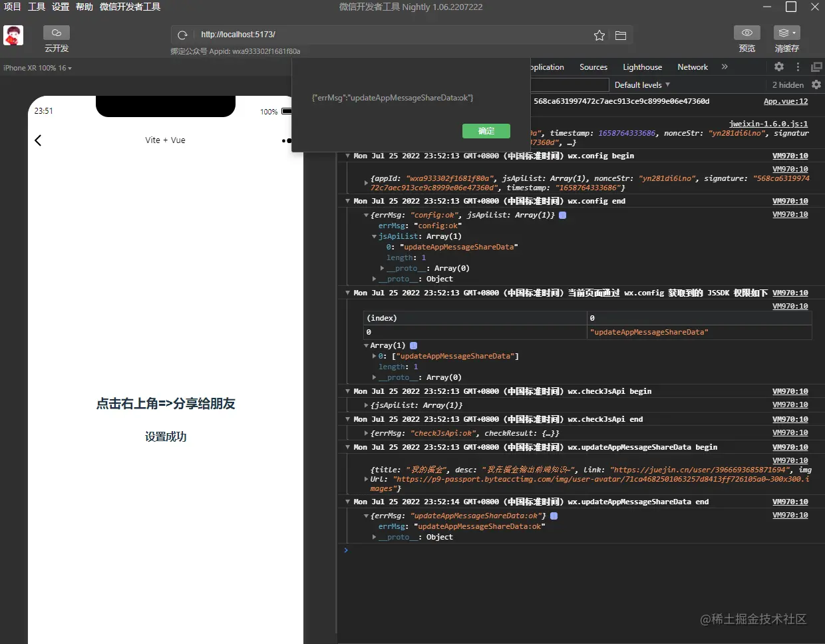
Task: Collapse the wx.config begin log group
Action: click(x=347, y=156)
